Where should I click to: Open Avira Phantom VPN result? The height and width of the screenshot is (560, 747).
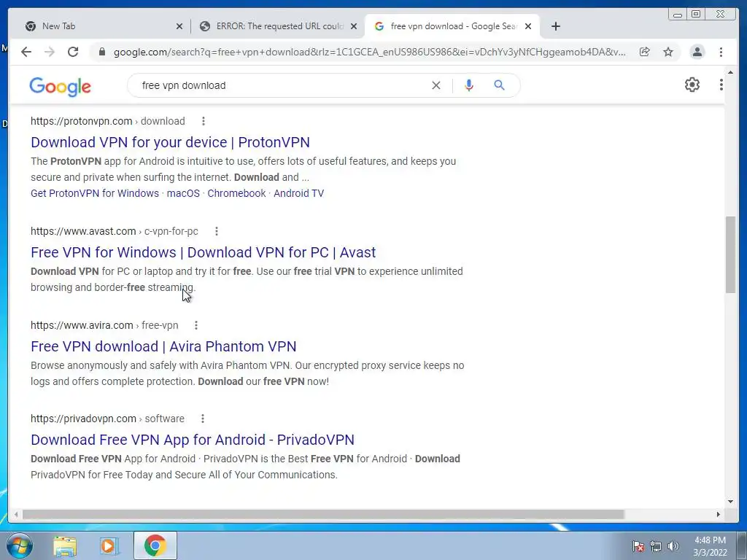(x=163, y=346)
